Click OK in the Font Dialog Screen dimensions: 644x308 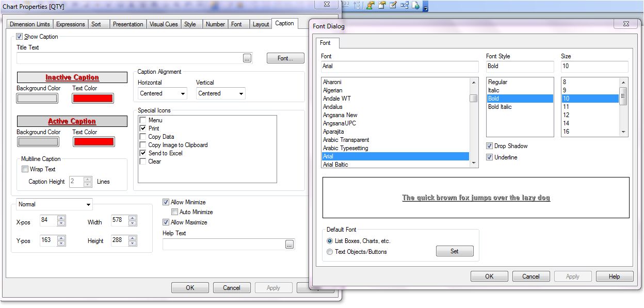(489, 277)
